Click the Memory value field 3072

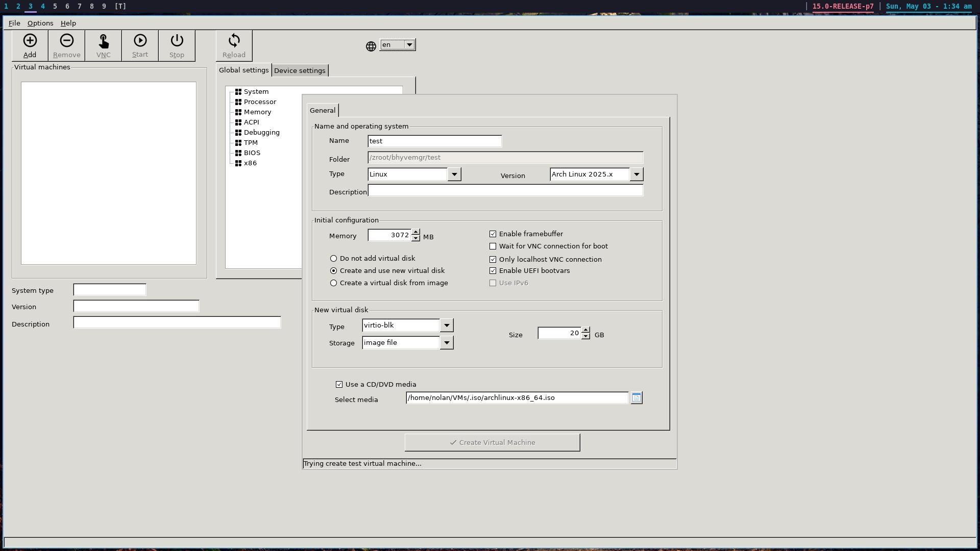tap(389, 235)
